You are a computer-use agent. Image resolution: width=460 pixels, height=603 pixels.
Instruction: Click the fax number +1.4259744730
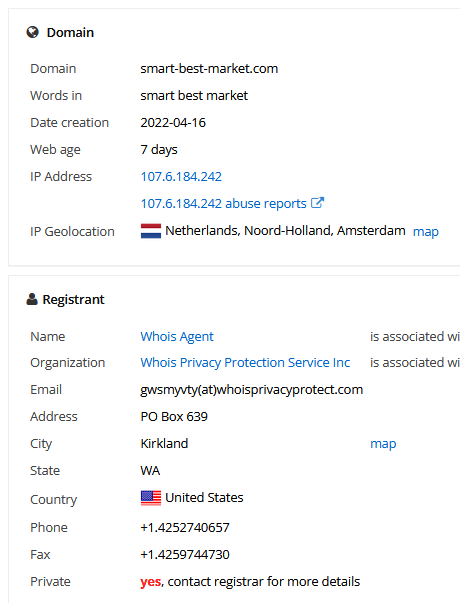pyautogui.click(x=185, y=555)
